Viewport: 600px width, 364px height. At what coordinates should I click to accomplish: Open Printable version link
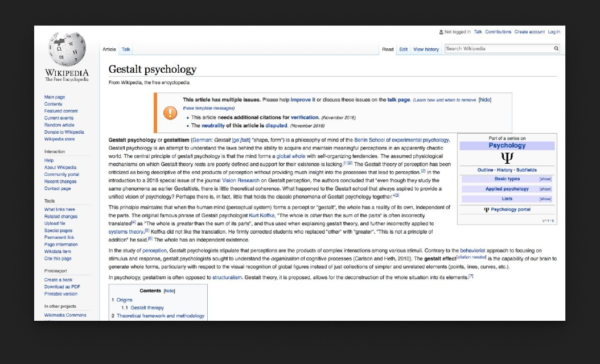point(60,294)
